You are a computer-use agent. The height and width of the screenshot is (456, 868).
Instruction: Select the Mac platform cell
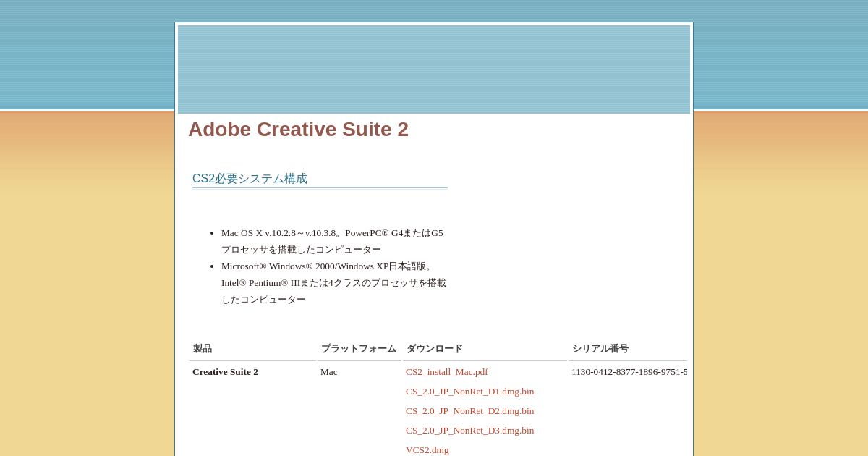[x=329, y=372]
